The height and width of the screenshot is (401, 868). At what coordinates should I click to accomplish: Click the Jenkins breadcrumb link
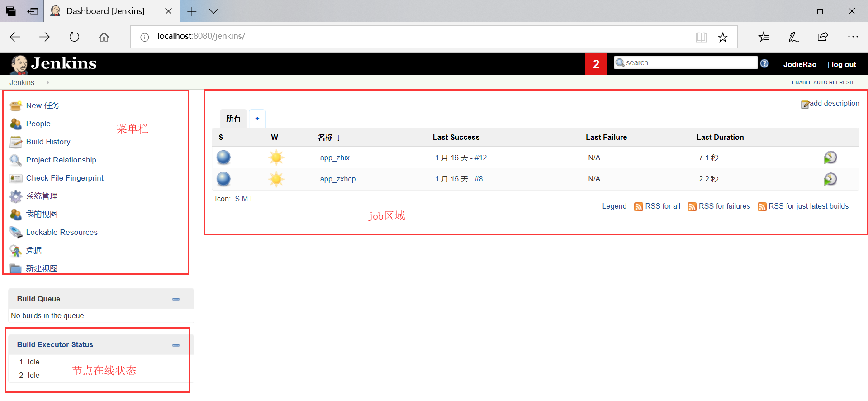coord(22,82)
